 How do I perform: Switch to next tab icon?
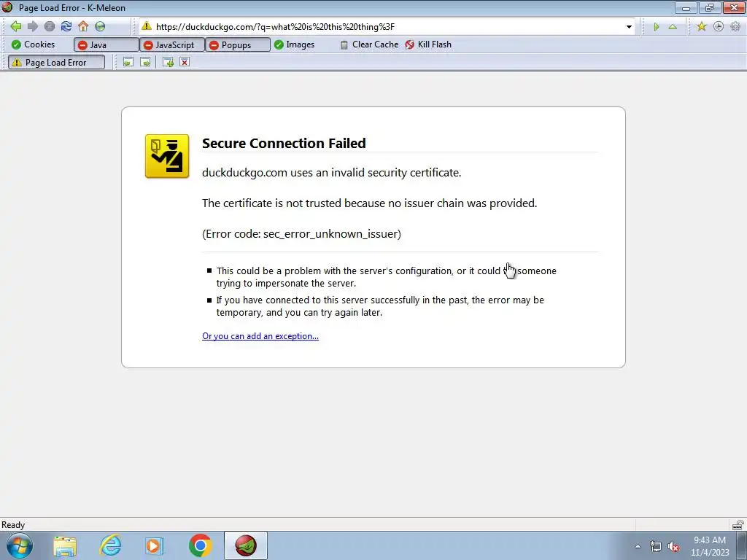(145, 63)
